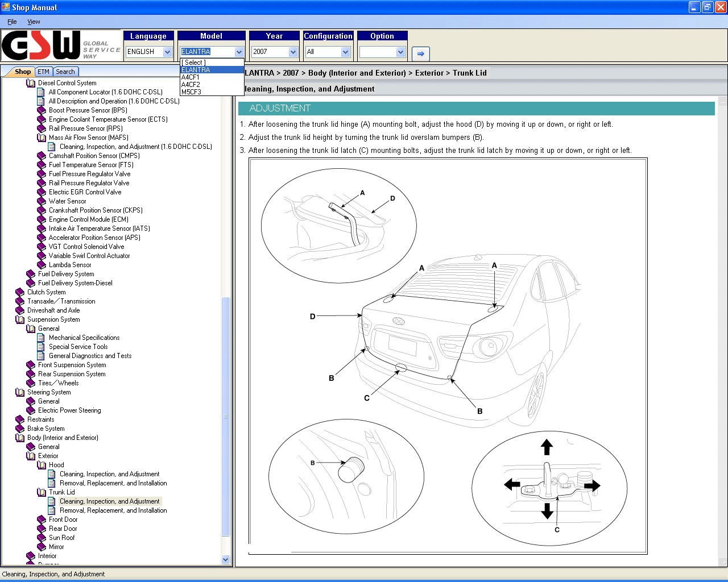Click the book icon beside Transaxle/Transmission
This screenshot has width=728, height=582.
click(x=20, y=301)
